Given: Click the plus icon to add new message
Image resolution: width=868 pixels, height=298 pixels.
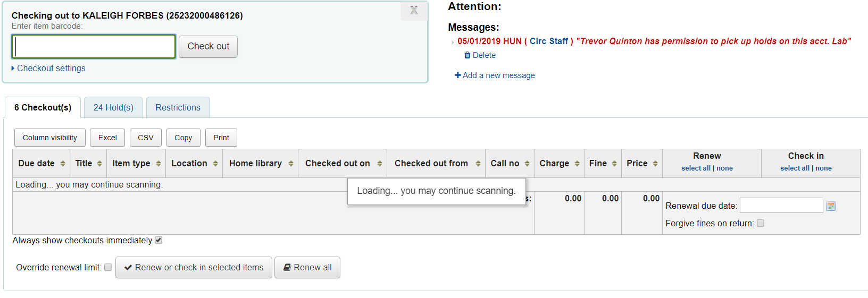Looking at the screenshot, I should coord(457,75).
